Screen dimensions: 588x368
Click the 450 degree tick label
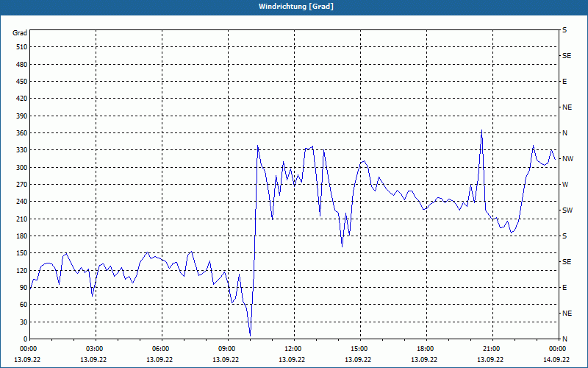(x=22, y=82)
